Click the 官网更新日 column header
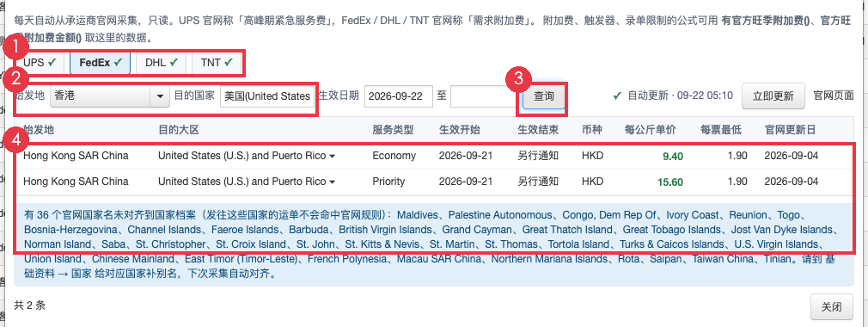This screenshot has width=868, height=327. (x=790, y=130)
